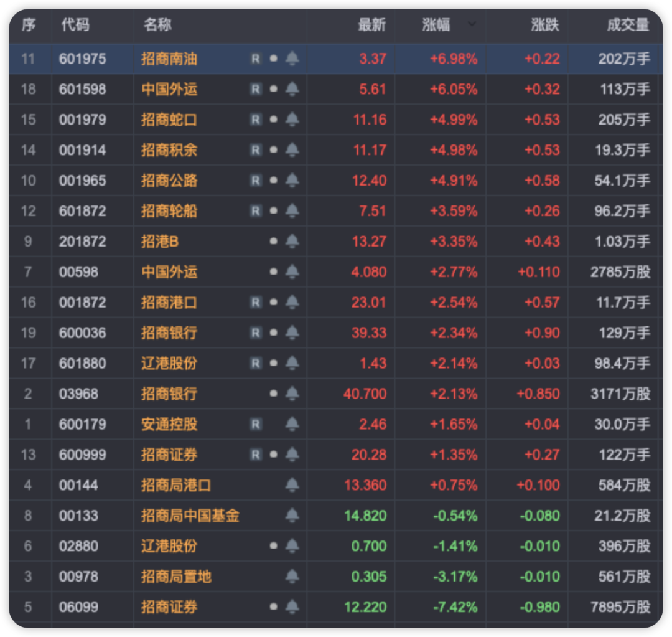The image size is (672, 637).
Task: Sort the list by the 成交量 column header
Action: 628,25
